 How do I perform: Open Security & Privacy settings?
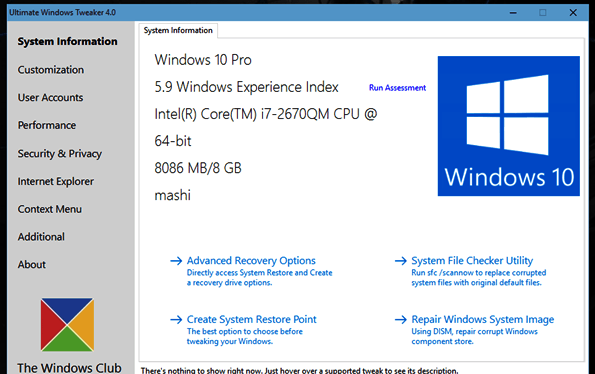[60, 154]
